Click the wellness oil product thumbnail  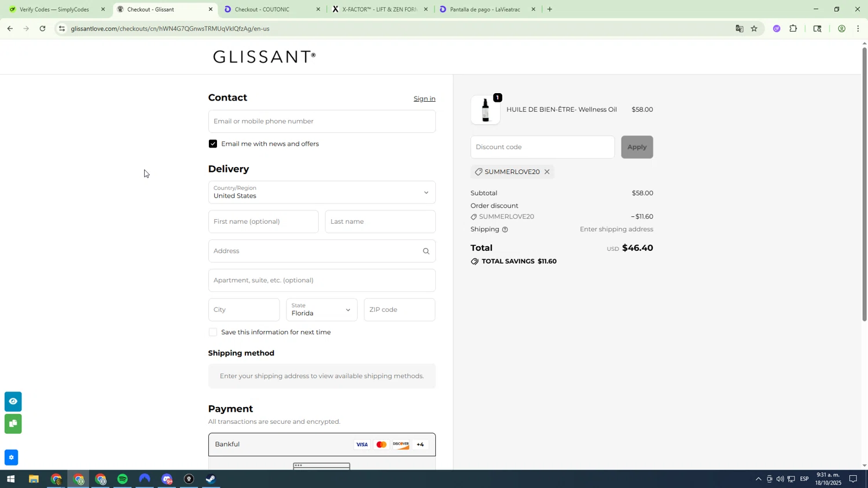click(486, 110)
